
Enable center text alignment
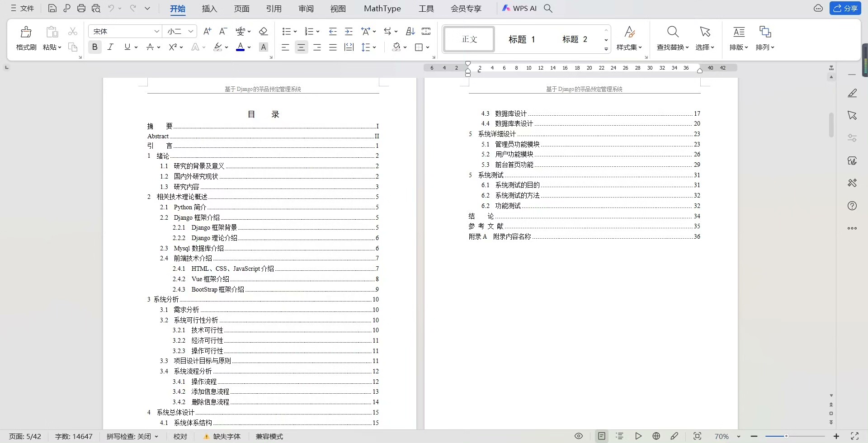coord(301,47)
